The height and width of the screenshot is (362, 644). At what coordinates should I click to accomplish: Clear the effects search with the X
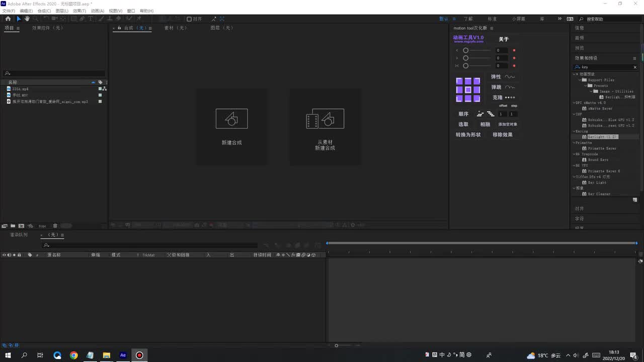click(635, 67)
